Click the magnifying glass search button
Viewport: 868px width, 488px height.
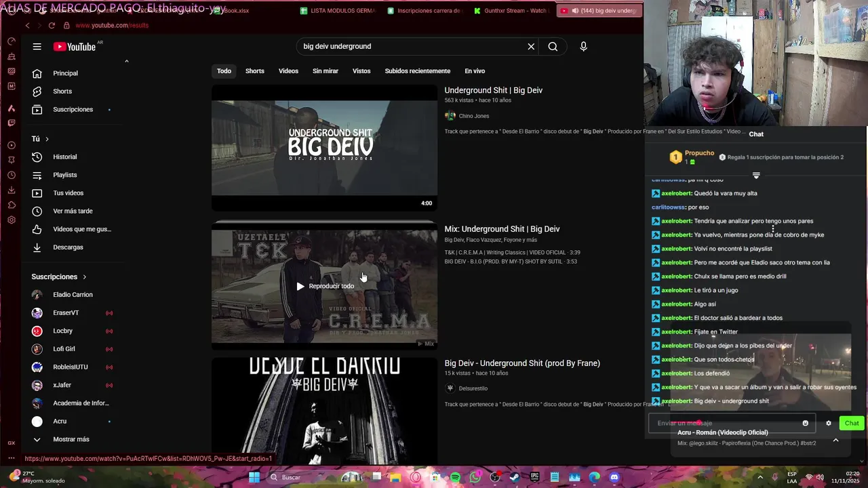pyautogui.click(x=553, y=47)
